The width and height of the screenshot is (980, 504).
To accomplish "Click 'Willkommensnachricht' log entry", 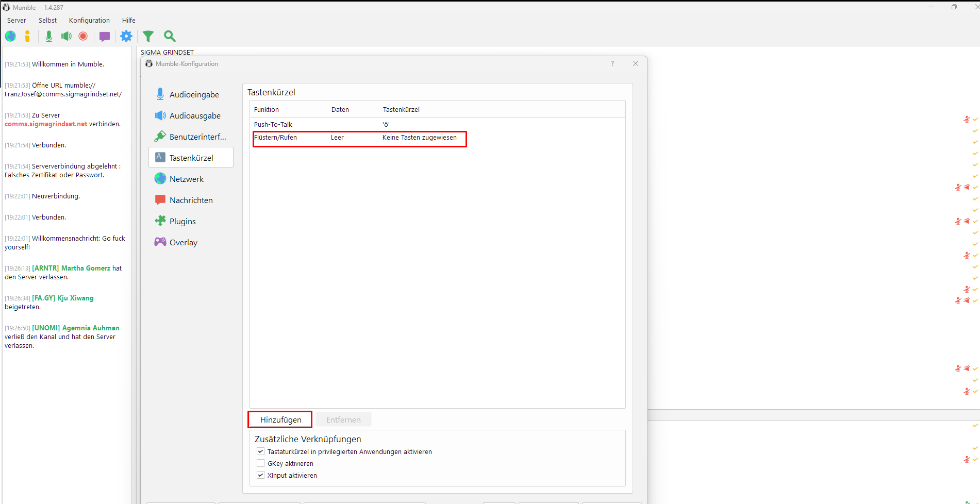I will pos(65,243).
